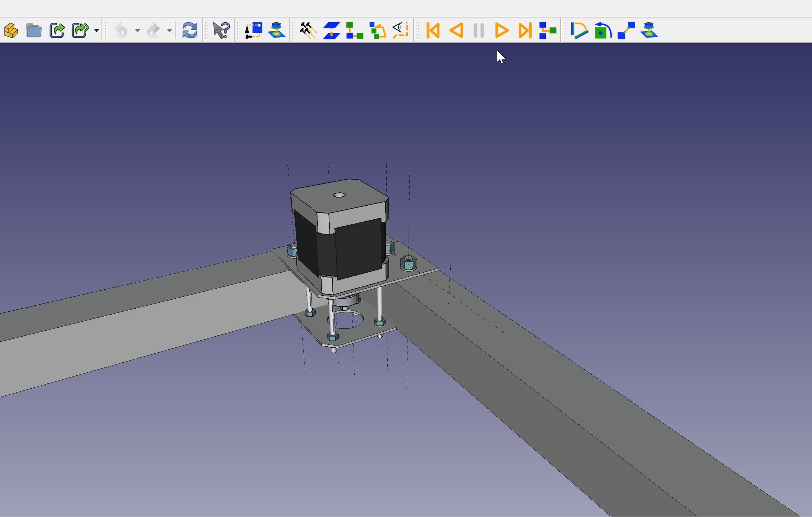Viewport: 812px width, 517px height.
Task: Click the yellow blocks new document icon
Action: point(11,30)
